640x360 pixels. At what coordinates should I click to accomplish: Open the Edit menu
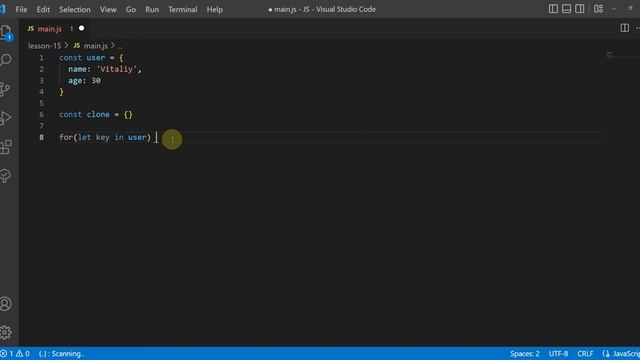point(43,9)
